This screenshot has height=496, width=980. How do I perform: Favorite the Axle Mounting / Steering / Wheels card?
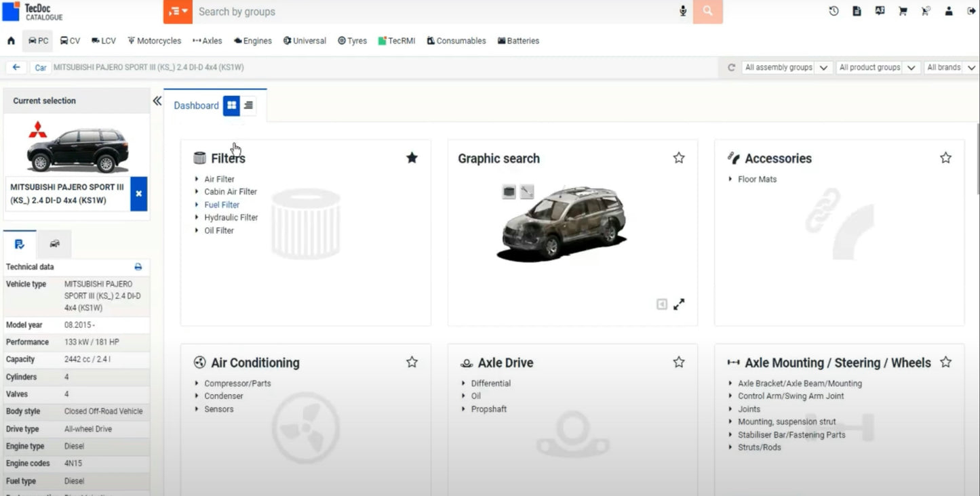946,363
